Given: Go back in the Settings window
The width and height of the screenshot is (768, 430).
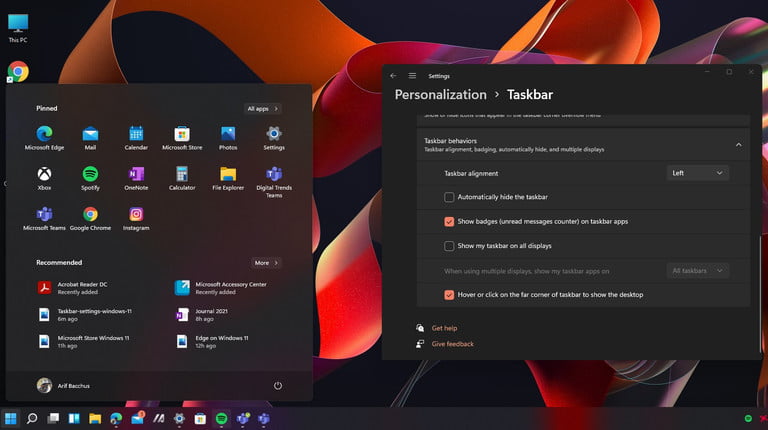Looking at the screenshot, I should pos(393,76).
